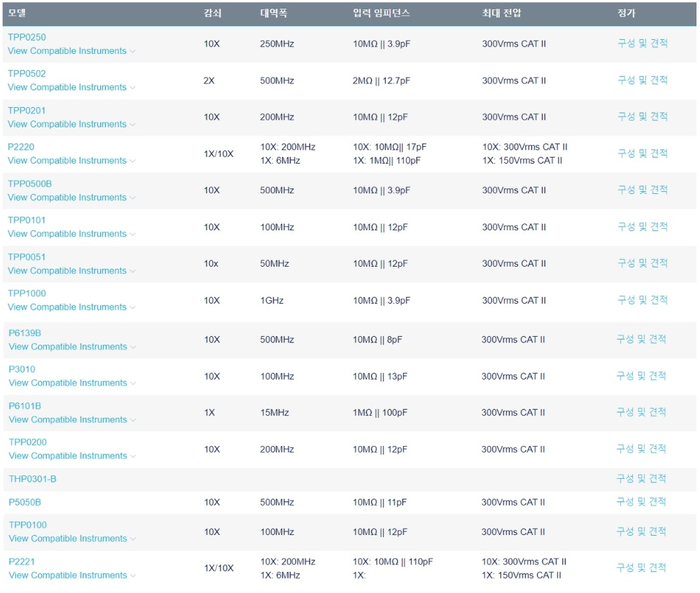Open the P2221 model link
This screenshot has height=593, width=700.
click(x=22, y=561)
